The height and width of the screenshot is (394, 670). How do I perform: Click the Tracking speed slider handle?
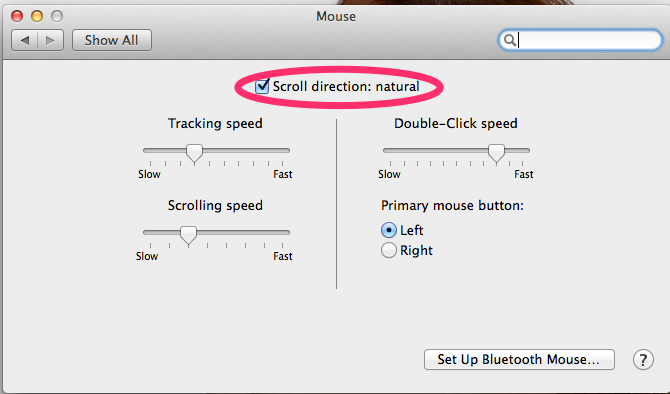click(x=194, y=154)
